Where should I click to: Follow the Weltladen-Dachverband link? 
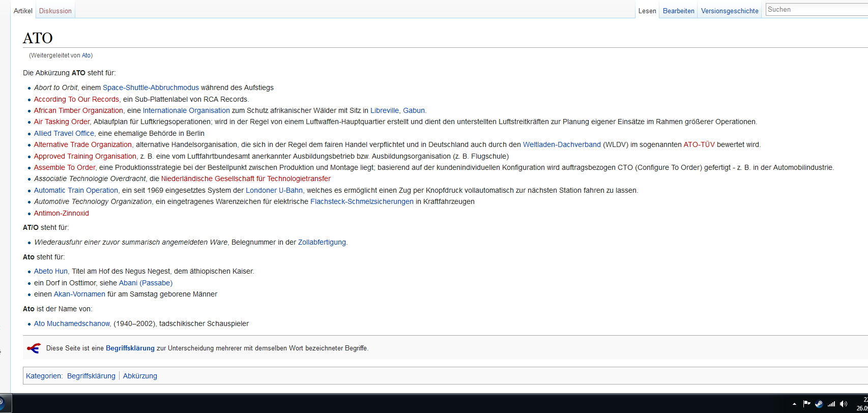point(562,144)
